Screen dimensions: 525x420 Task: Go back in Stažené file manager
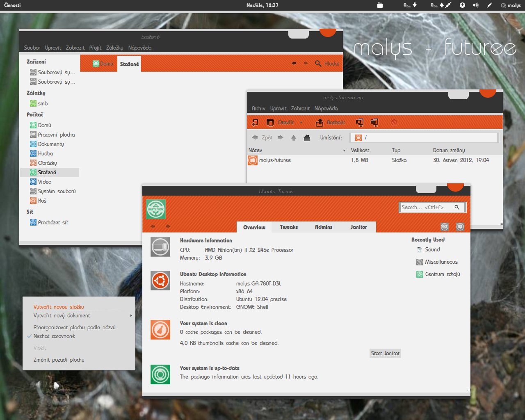click(294, 64)
